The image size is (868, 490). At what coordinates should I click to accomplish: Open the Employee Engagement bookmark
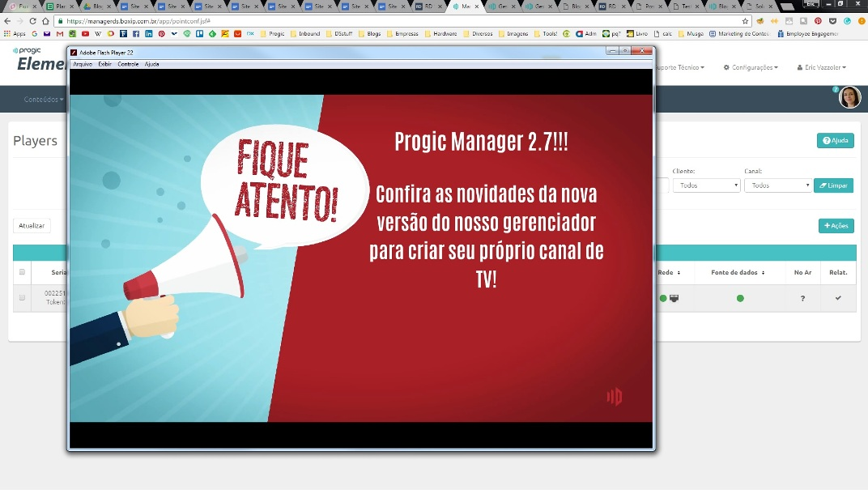(x=807, y=34)
